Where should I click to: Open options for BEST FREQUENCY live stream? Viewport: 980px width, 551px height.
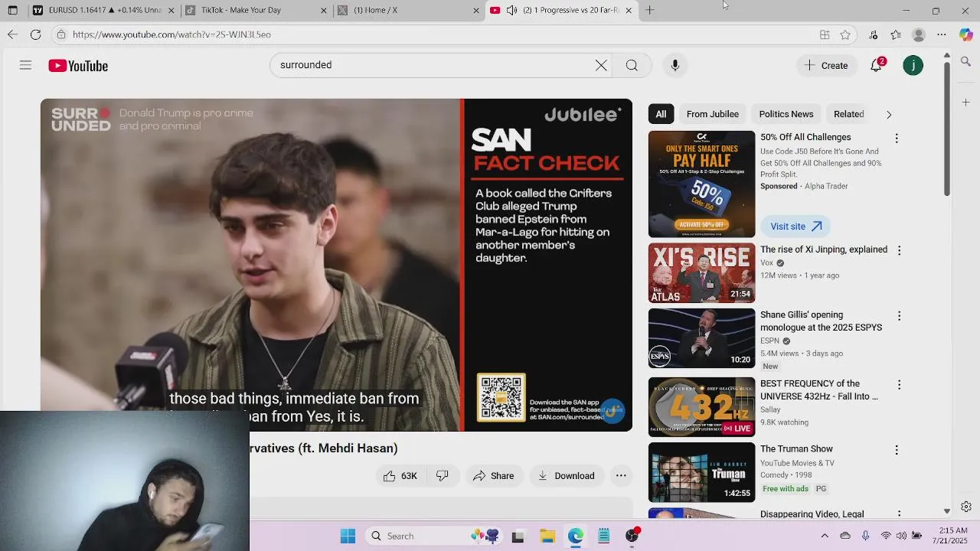(x=899, y=385)
